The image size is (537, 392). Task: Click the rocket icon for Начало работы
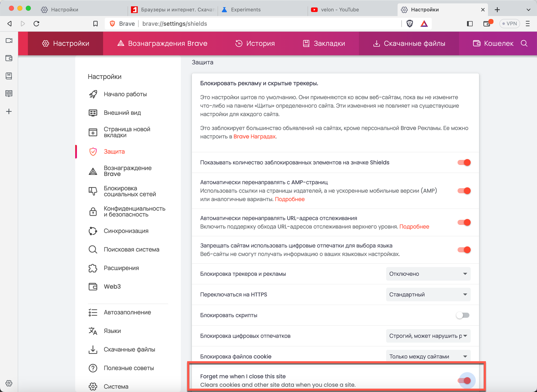[x=93, y=94]
